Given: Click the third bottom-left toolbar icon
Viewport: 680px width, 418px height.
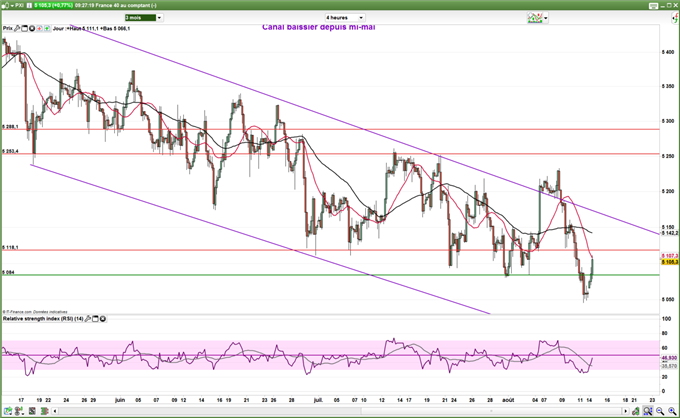Looking at the screenshot, I should (32, 411).
